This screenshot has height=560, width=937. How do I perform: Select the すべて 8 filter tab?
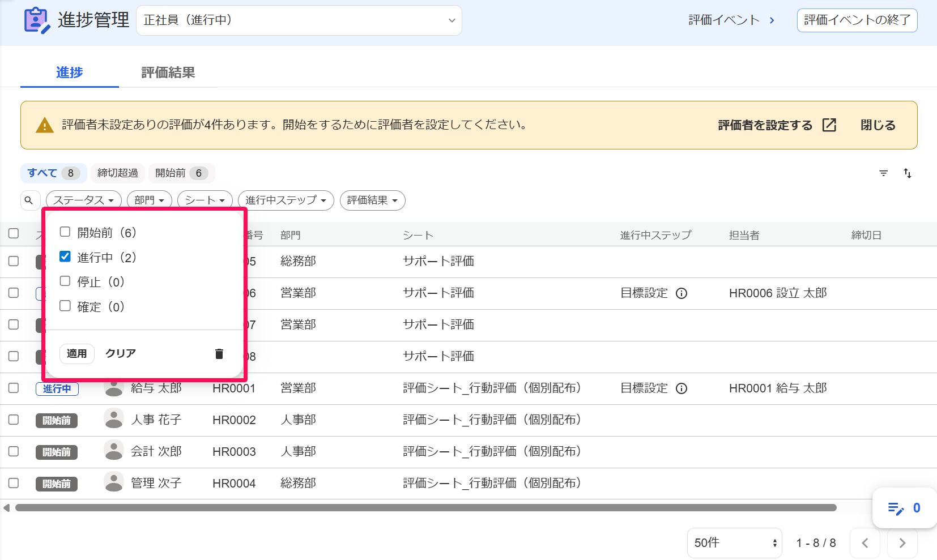[x=54, y=173]
